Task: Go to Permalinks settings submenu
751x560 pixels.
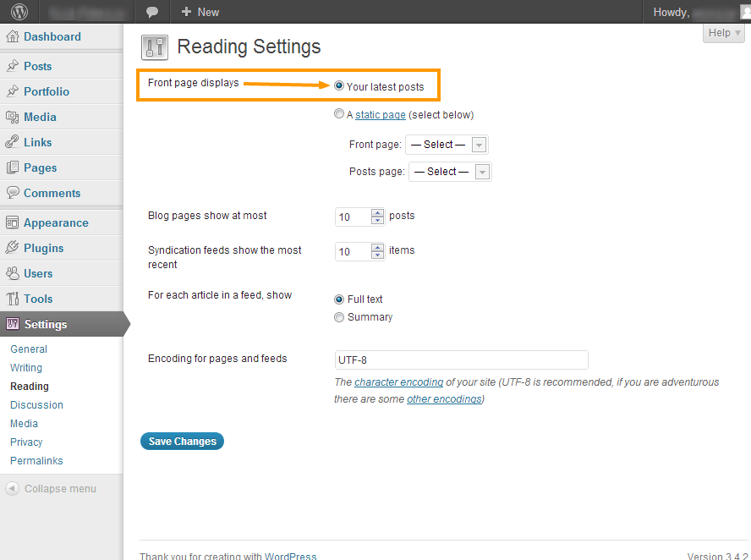Action: point(36,461)
